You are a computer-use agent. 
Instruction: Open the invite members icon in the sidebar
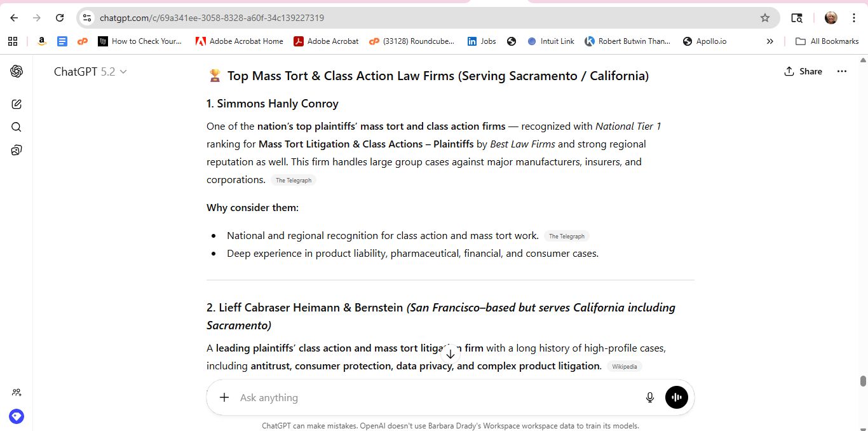point(17,392)
